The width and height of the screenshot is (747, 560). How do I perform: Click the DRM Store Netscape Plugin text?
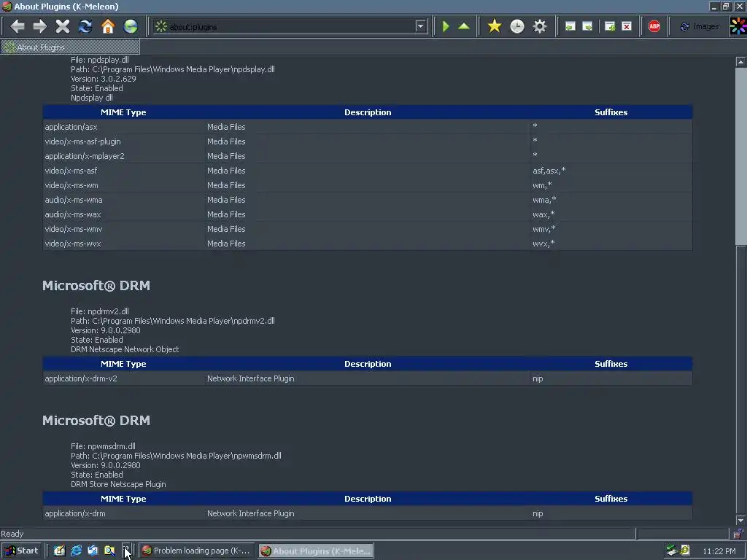click(119, 484)
